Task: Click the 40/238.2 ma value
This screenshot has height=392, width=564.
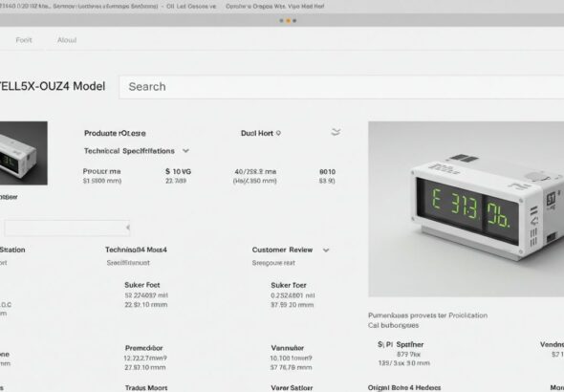Action: point(255,171)
